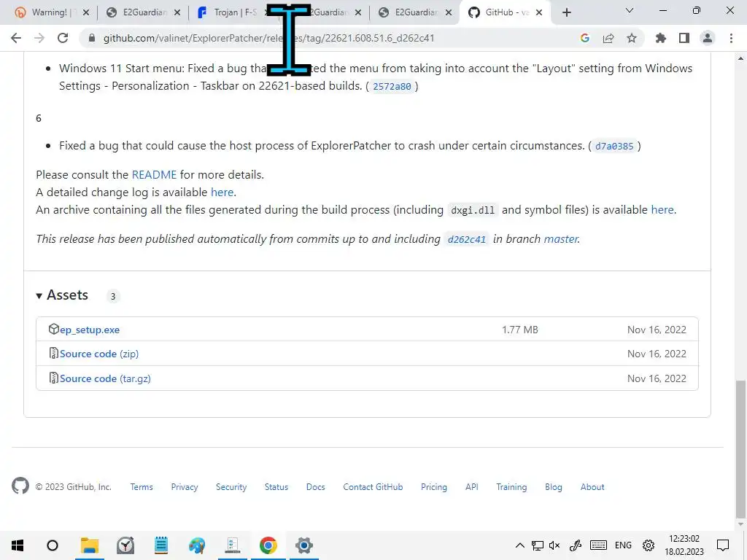
Task: Open Chrome three-dot menu
Action: click(x=731, y=38)
